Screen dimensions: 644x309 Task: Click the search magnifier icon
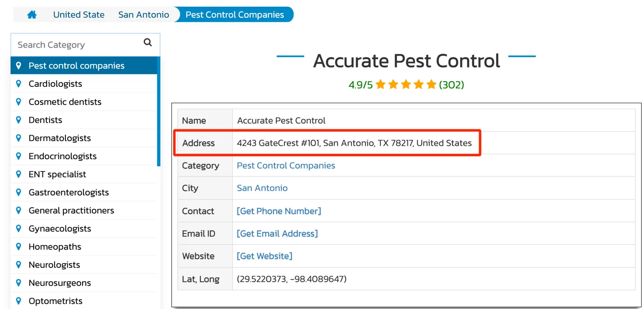(148, 42)
